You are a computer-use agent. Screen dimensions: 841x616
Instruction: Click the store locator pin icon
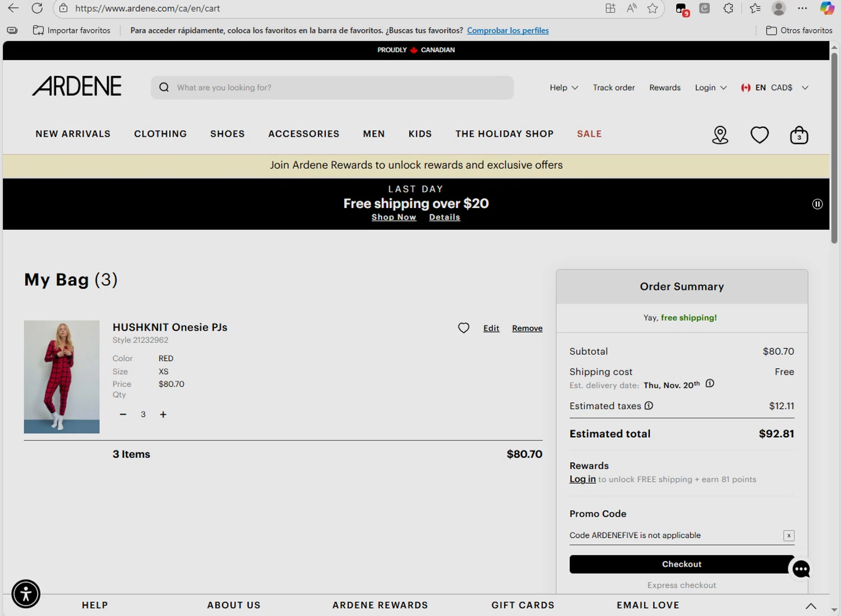pyautogui.click(x=720, y=135)
